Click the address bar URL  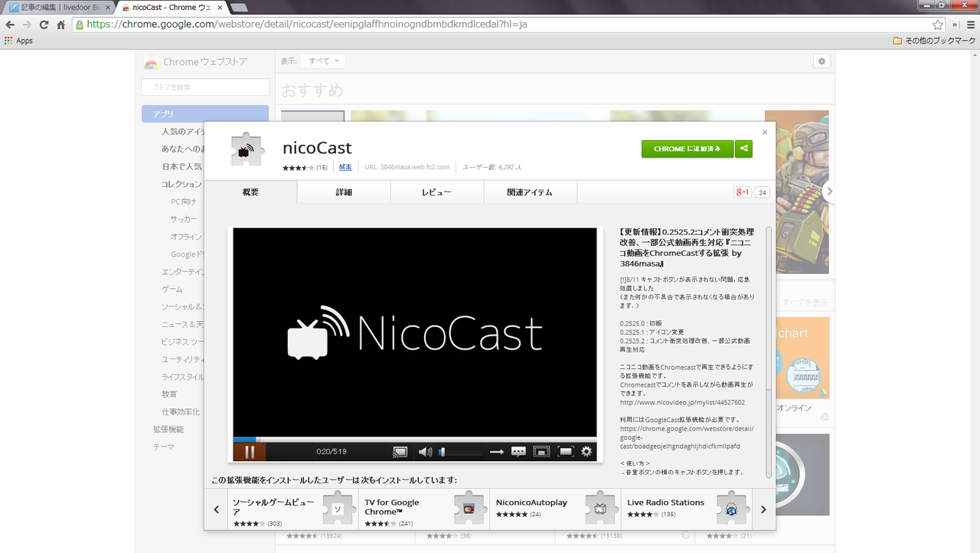(307, 25)
